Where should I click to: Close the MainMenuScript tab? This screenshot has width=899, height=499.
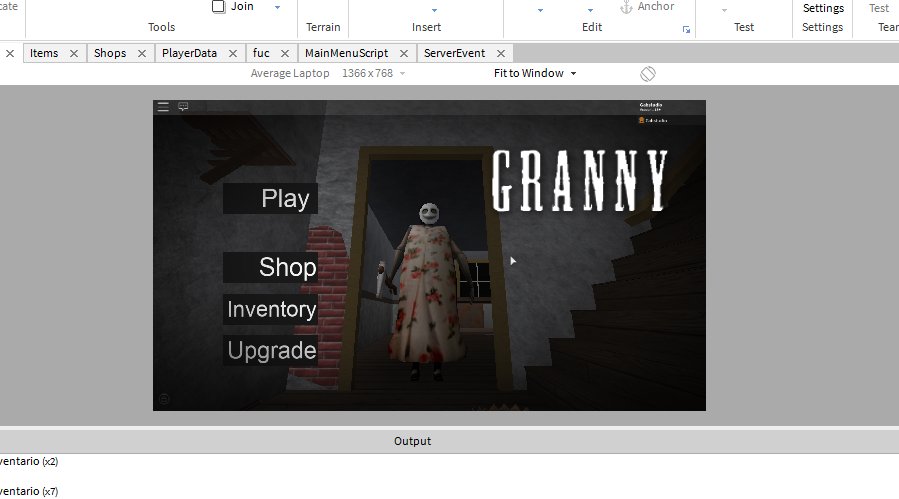tap(404, 53)
